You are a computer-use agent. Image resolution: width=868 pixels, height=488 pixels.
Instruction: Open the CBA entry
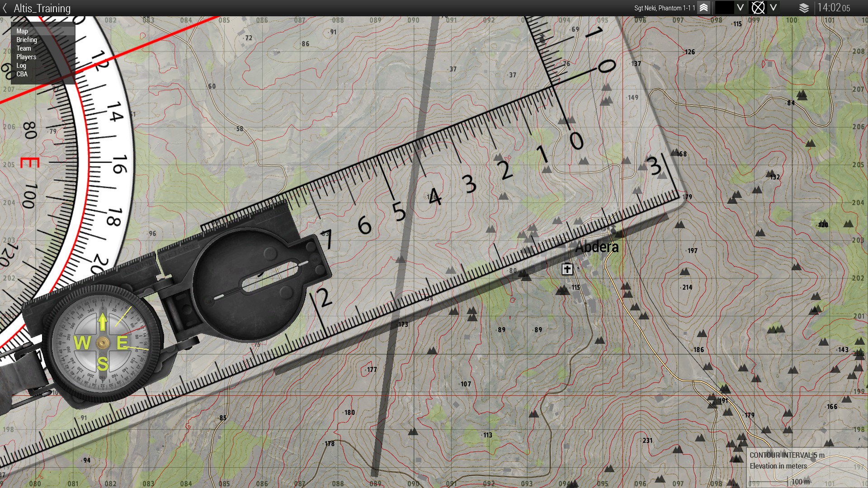click(x=22, y=74)
